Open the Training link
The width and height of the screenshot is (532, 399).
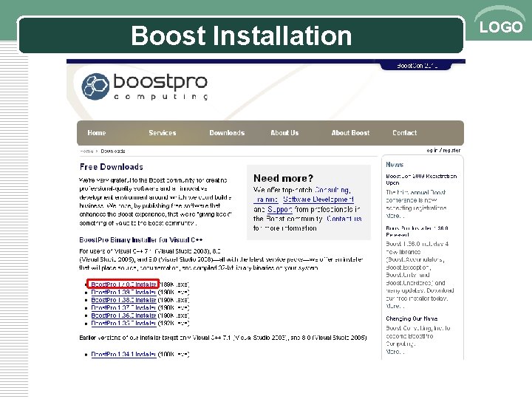pyautogui.click(x=266, y=199)
